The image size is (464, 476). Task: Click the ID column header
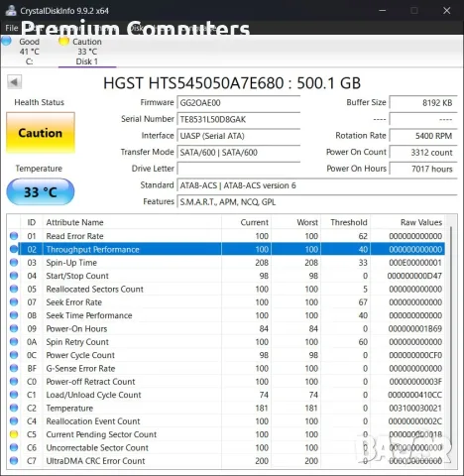(32, 222)
